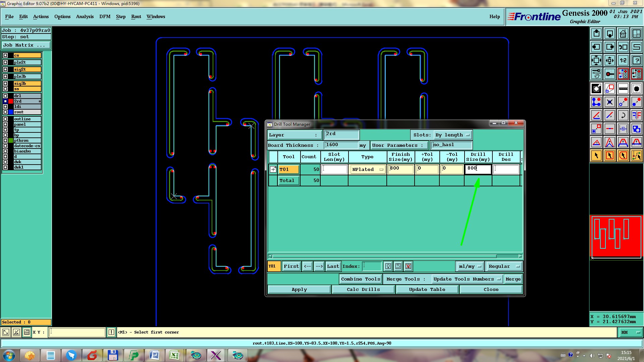Image resolution: width=644 pixels, height=362 pixels.
Task: Toggle the checkbox for layer sig2t
Action: [5, 69]
